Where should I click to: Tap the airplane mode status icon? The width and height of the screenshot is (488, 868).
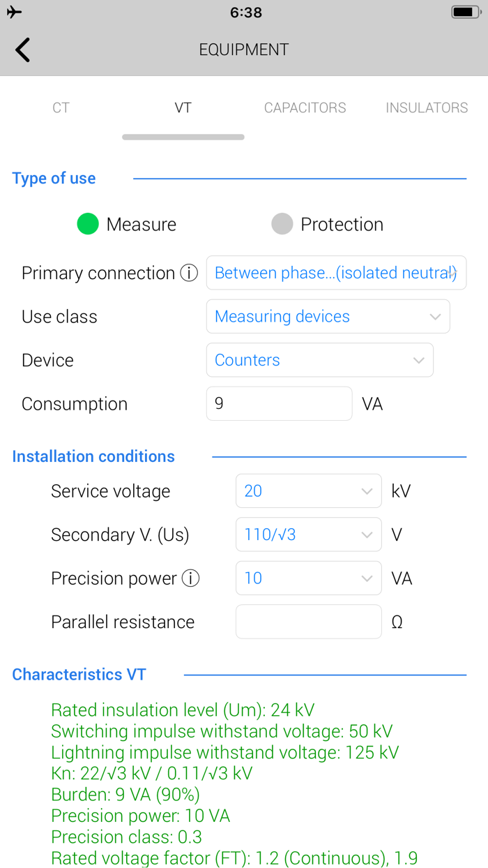pyautogui.click(x=13, y=11)
